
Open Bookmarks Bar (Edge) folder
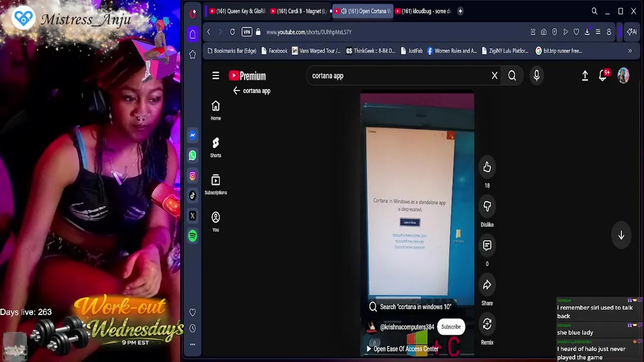coord(232,51)
